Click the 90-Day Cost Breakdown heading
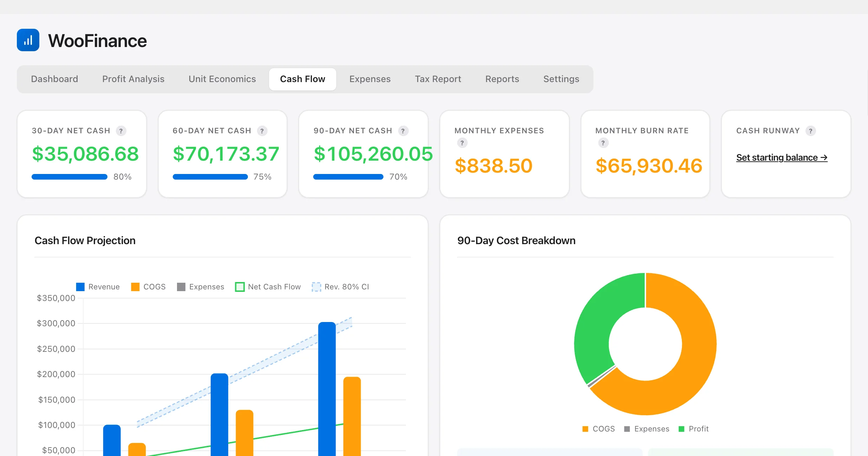868x456 pixels. click(x=516, y=241)
